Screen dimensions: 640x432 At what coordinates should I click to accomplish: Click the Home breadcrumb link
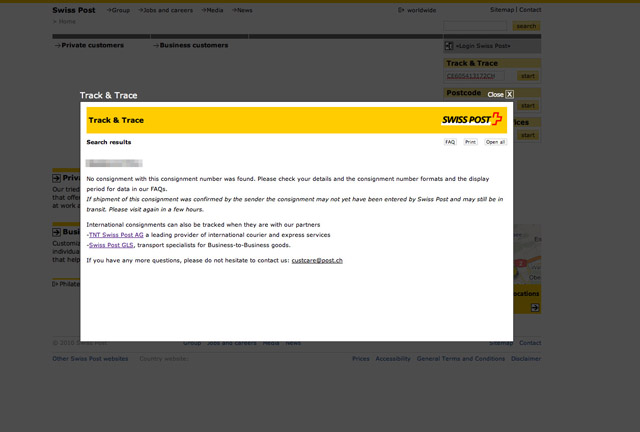pyautogui.click(x=67, y=21)
